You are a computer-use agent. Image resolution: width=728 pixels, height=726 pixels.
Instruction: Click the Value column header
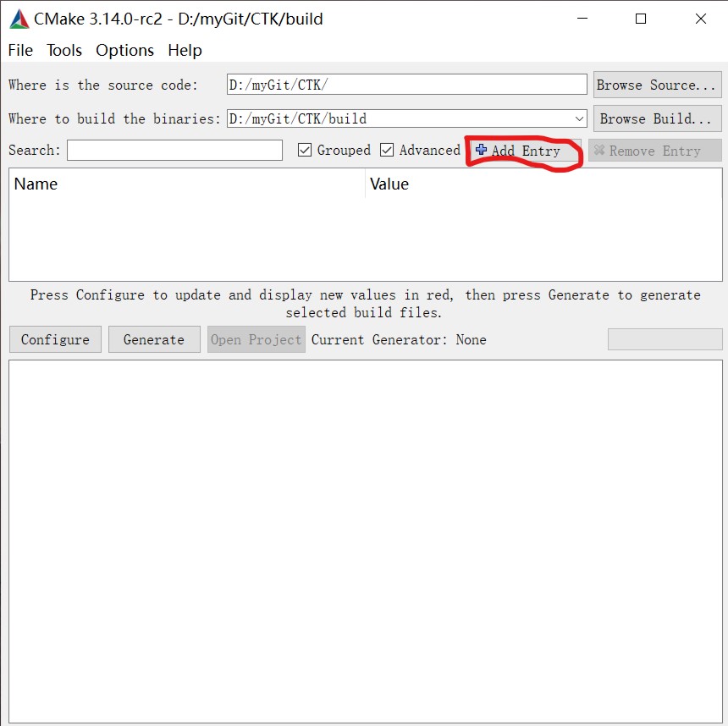point(543,184)
